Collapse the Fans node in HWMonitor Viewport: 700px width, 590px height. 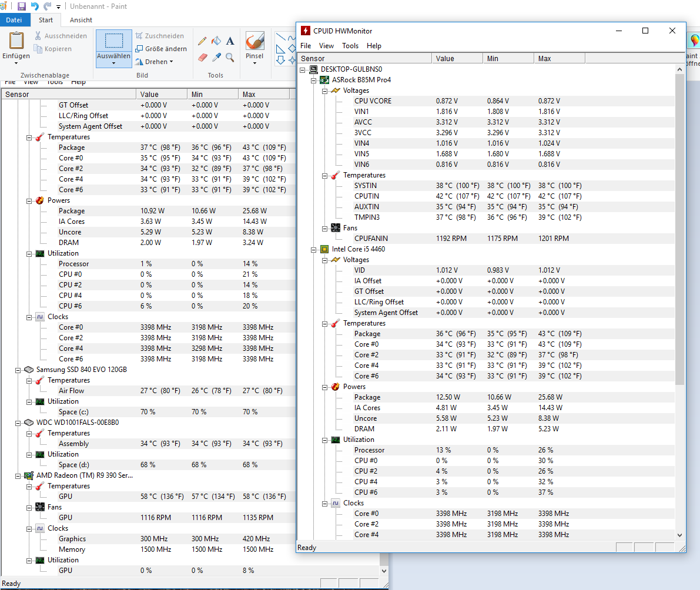[x=325, y=229]
